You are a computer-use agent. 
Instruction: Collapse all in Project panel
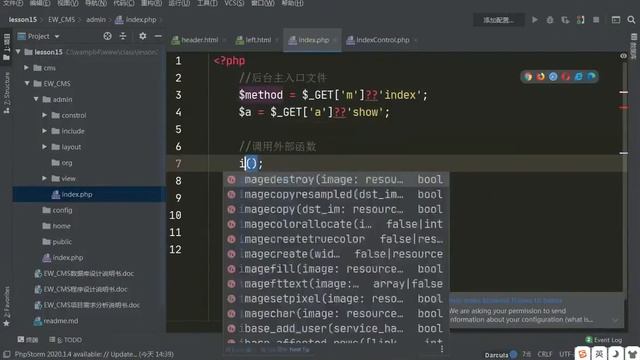tap(123, 36)
